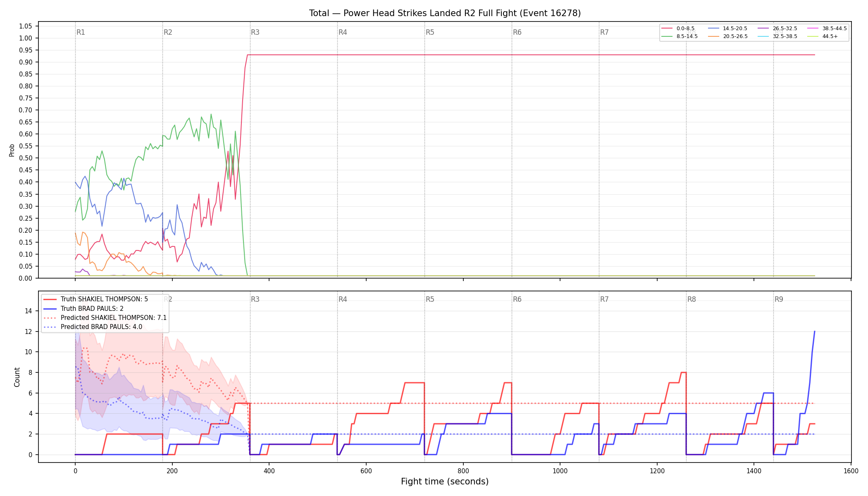Click the R4 round marker in the count chart
Image resolution: width=868 pixels, height=496 pixels.
tap(343, 299)
